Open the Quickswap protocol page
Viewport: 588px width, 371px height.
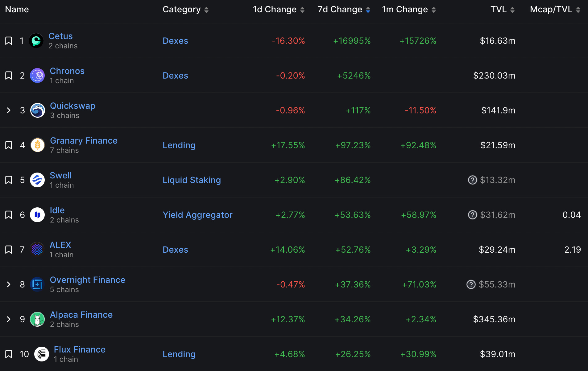click(x=73, y=106)
